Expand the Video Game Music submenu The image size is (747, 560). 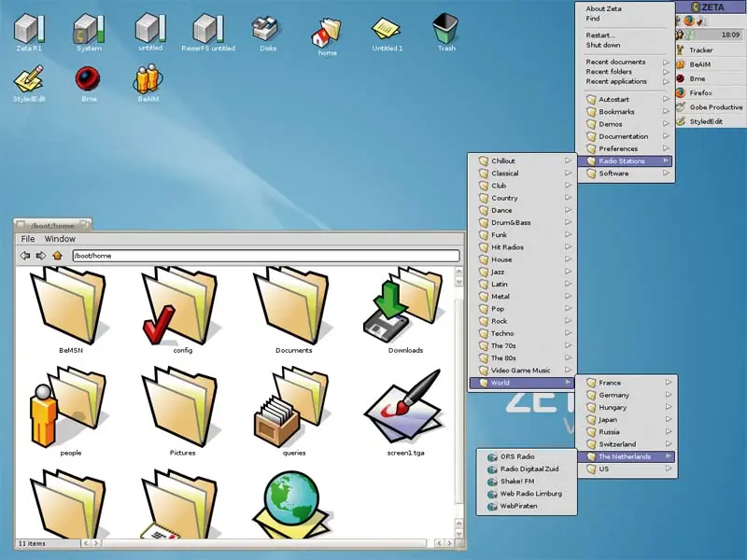[x=522, y=370]
